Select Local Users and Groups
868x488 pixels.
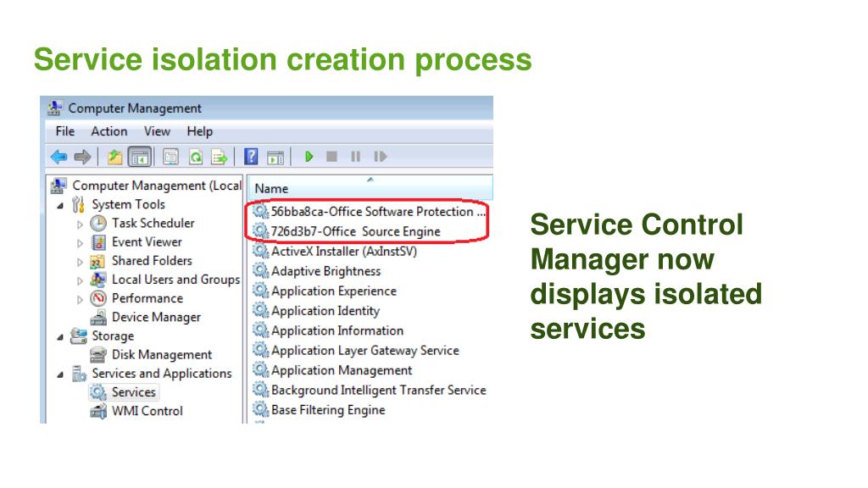pos(176,280)
